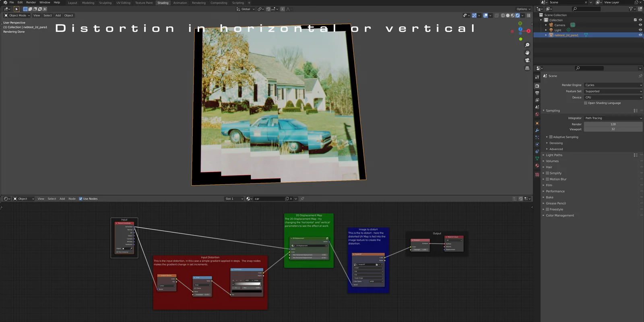
Task: Open the Material properties sphere icon
Action: pyautogui.click(x=537, y=165)
